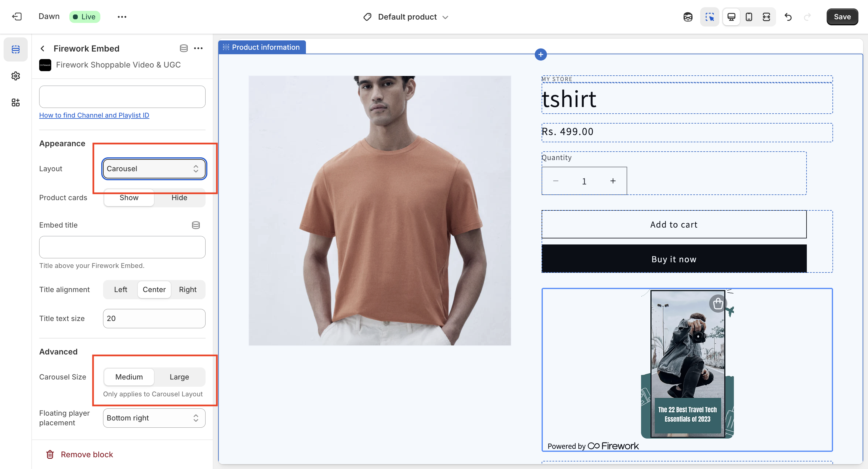Open Floating player placement dropdown
The height and width of the screenshot is (469, 868).
154,418
